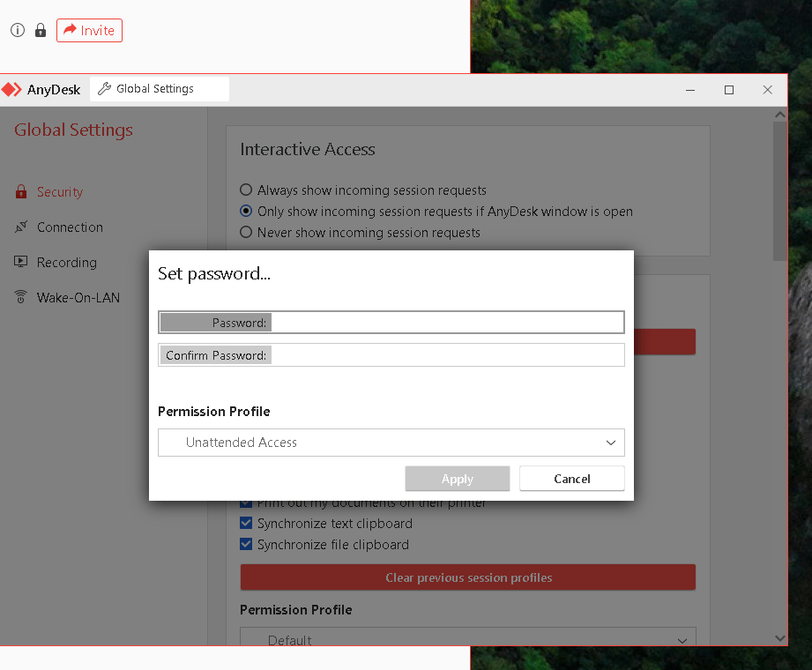The width and height of the screenshot is (812, 670).
Task: Open the Connection settings section
Action: 70,227
